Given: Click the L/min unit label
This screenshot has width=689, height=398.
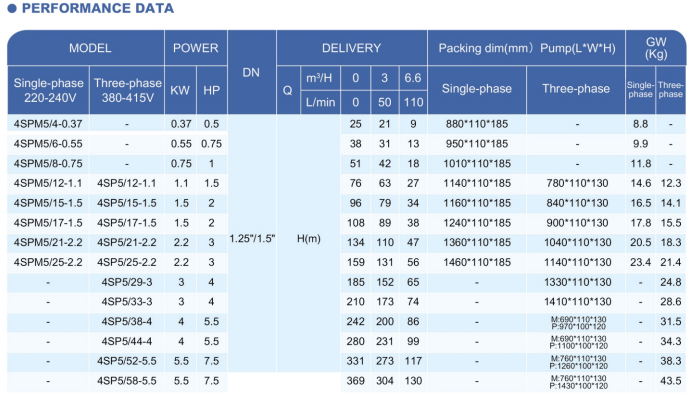Looking at the screenshot, I should click(x=320, y=102).
